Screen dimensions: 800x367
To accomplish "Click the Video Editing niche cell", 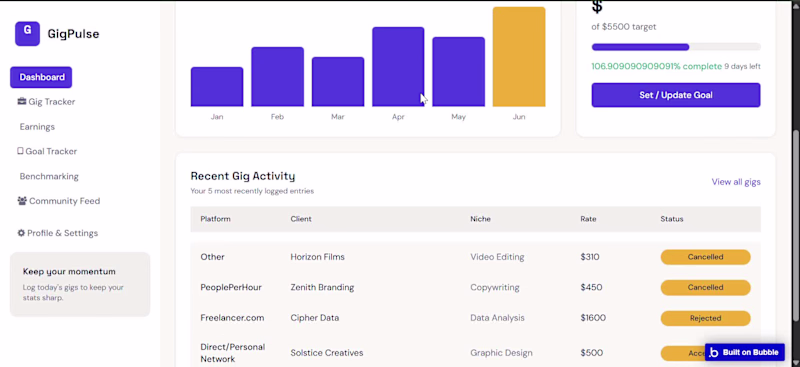I will (x=497, y=257).
